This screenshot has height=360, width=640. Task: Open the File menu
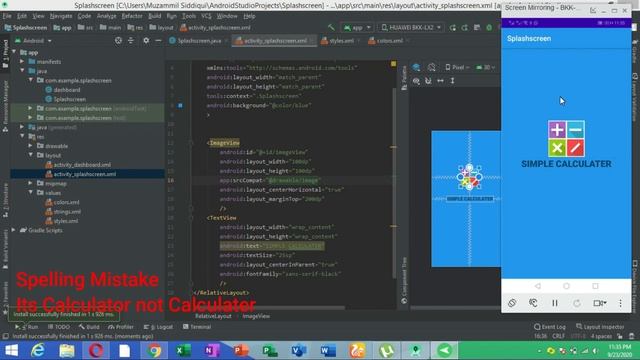coord(7,16)
